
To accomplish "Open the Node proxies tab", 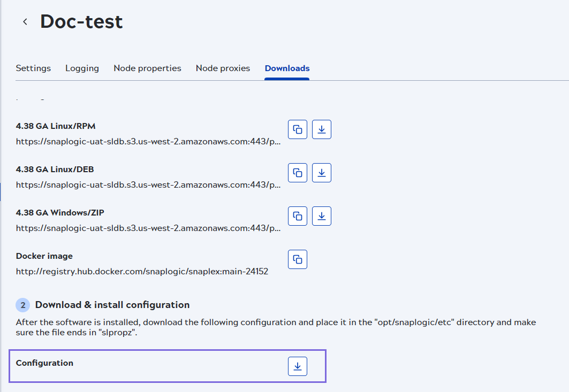I will click(x=223, y=68).
